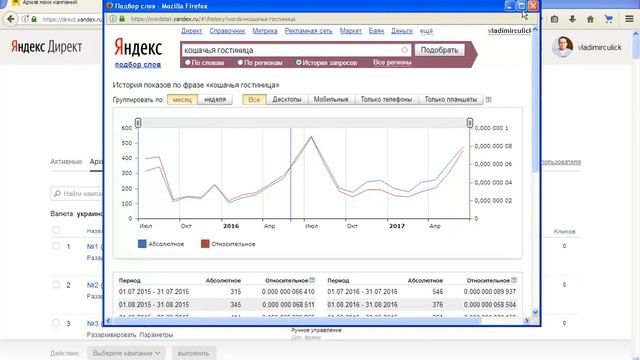The height and width of the screenshot is (360, 640).
Task: Click the help icon beside second Относительное header
Action: pos(514,280)
